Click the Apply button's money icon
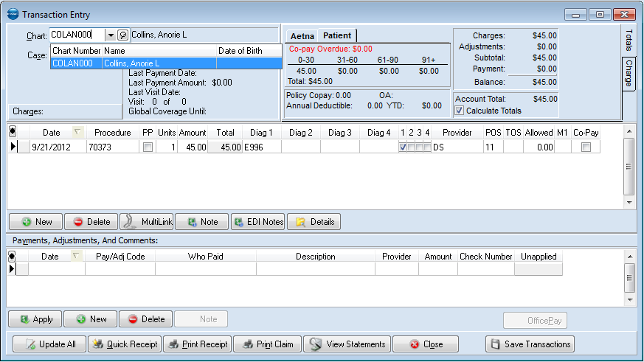The height and width of the screenshot is (362, 644). (x=24, y=319)
